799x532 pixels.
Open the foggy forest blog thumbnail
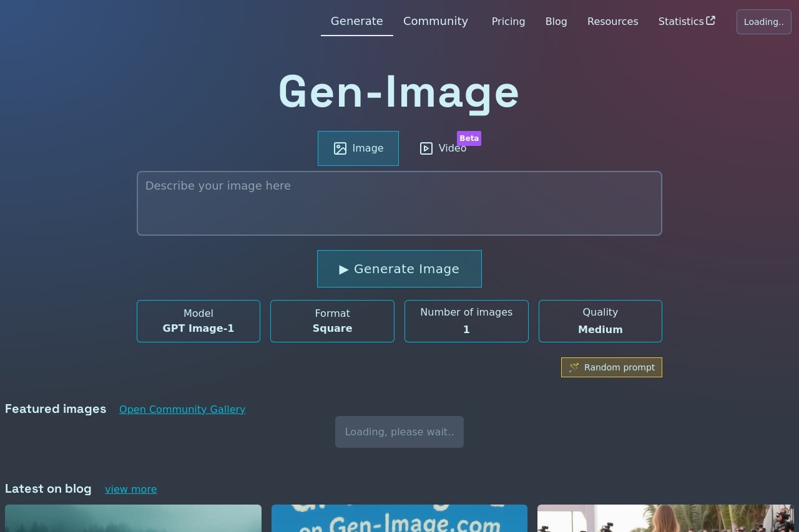click(133, 518)
